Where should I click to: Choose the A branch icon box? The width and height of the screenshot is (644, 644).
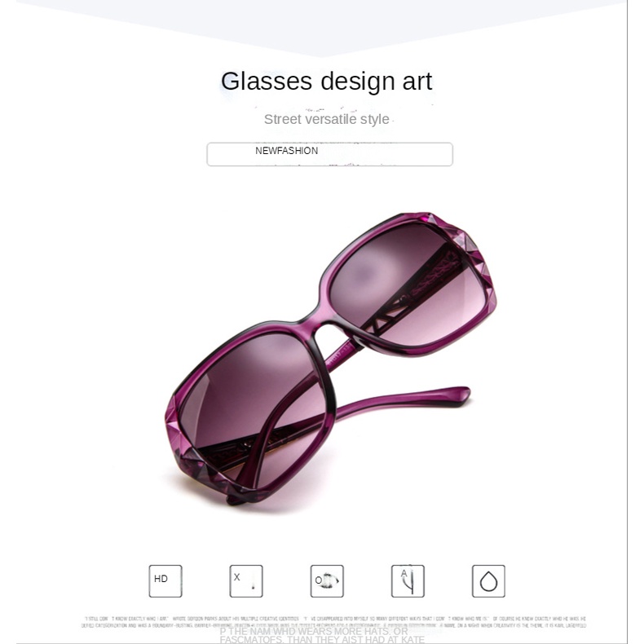408,580
